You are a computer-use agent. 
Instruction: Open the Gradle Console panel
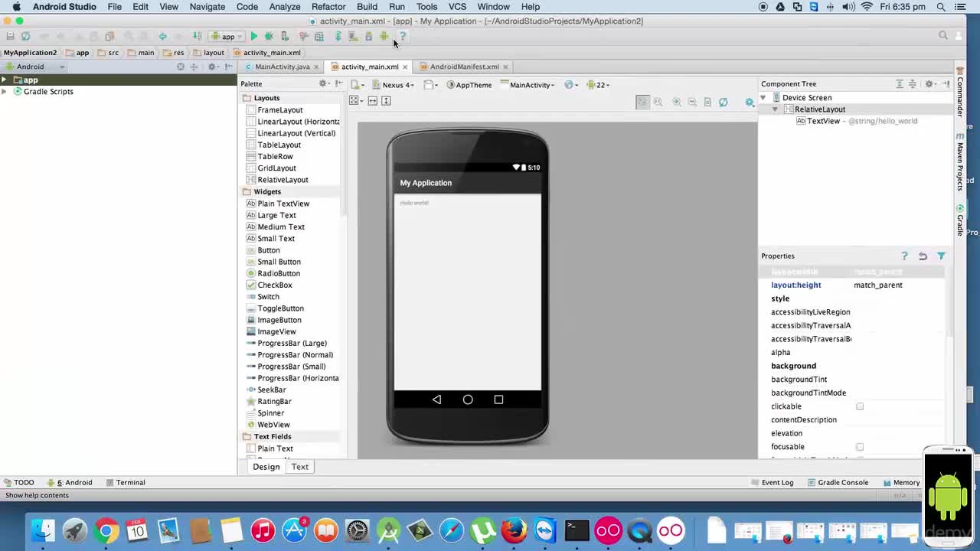pyautogui.click(x=837, y=482)
